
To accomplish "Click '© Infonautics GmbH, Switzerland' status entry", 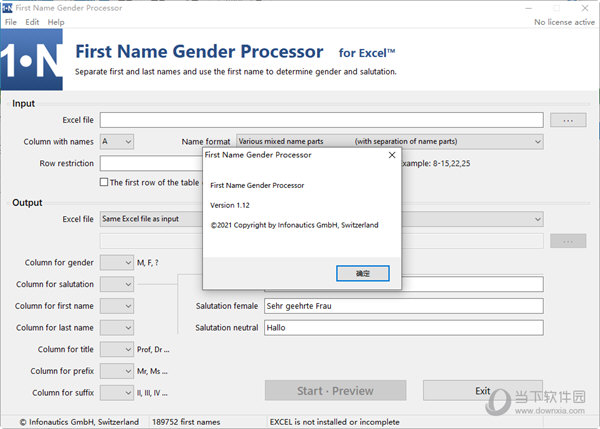I will pyautogui.click(x=79, y=422).
